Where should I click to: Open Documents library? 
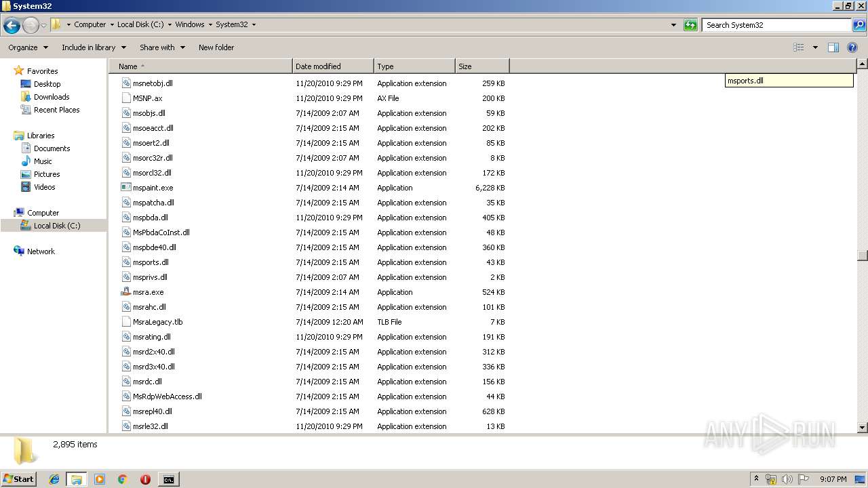pyautogui.click(x=52, y=148)
